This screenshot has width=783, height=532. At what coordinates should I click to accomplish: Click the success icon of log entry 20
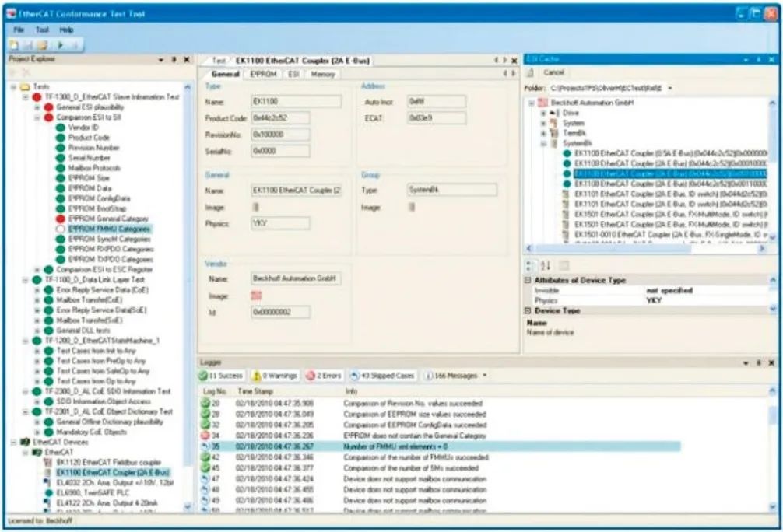pos(205,403)
